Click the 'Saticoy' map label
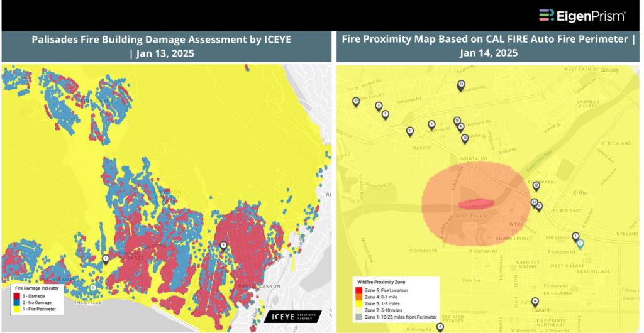 click(609, 70)
